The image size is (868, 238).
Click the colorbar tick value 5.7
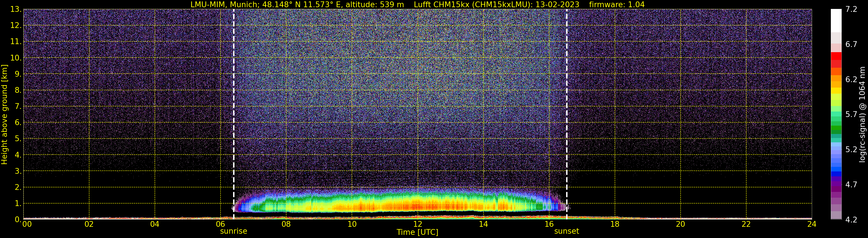tap(851, 115)
